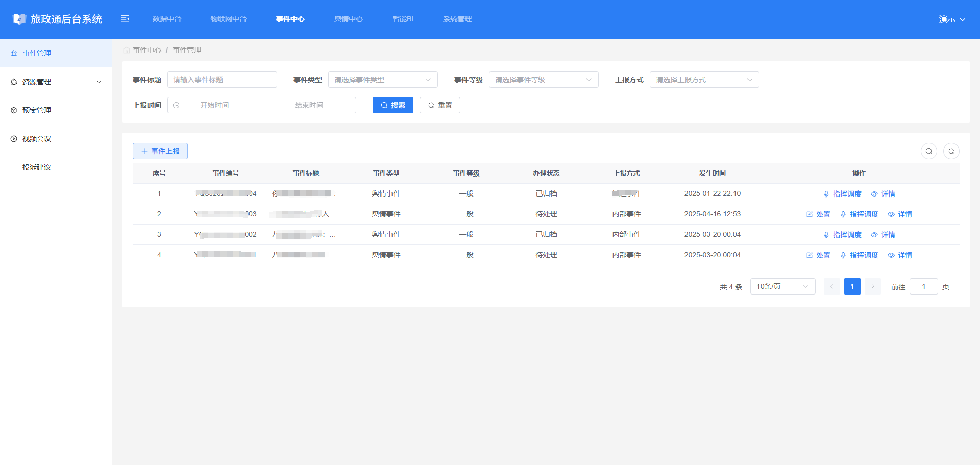Click the 事件编号 column header
The height and width of the screenshot is (465, 980).
pos(226,173)
